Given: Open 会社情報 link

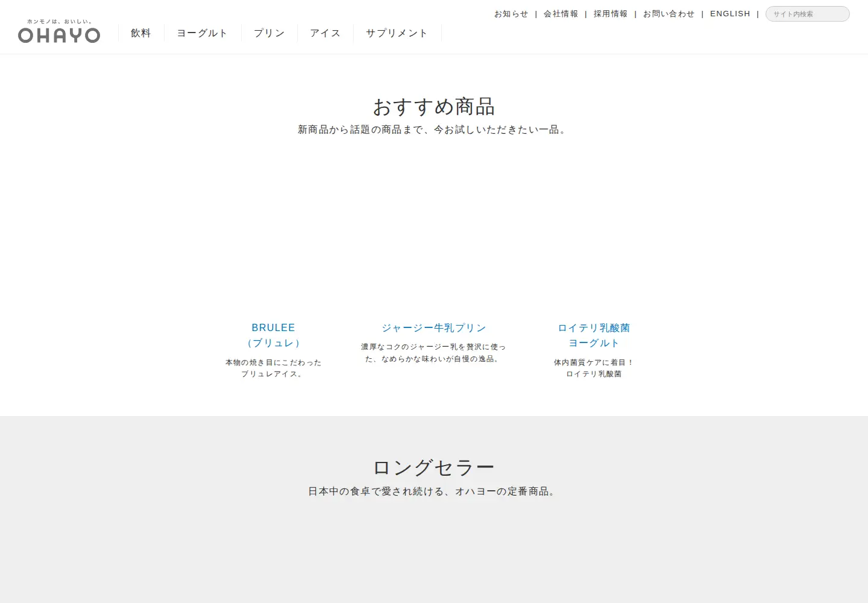Looking at the screenshot, I should click(x=561, y=14).
